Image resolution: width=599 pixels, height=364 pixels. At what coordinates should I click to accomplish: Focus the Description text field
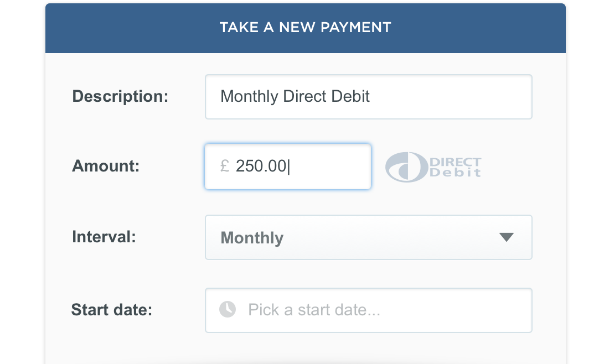pos(368,97)
